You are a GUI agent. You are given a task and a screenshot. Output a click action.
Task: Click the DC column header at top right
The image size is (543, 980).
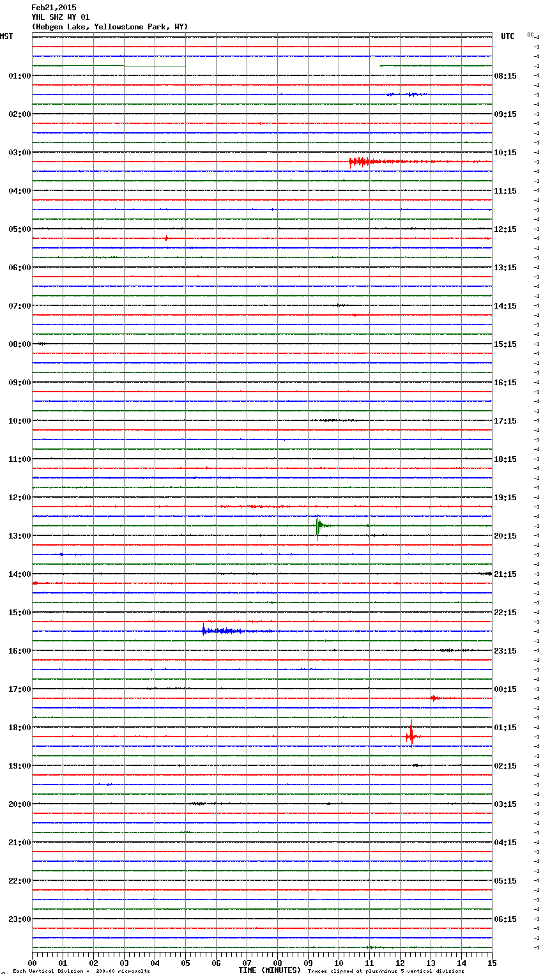(x=531, y=34)
